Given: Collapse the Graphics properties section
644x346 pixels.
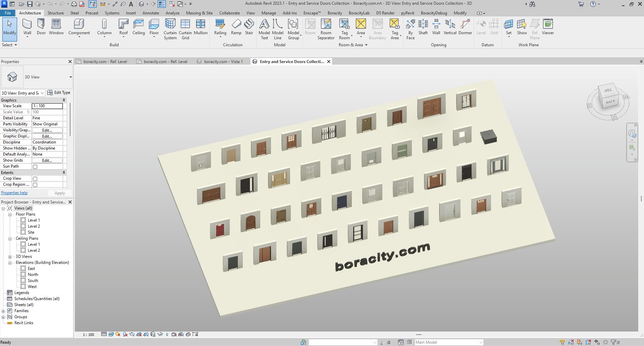Looking at the screenshot, I should pyautogui.click(x=64, y=100).
